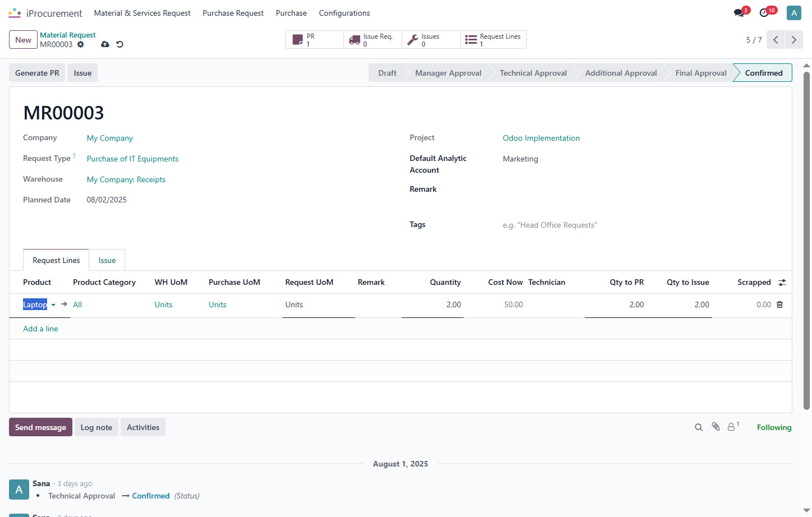Click the Generate PR button

click(37, 73)
